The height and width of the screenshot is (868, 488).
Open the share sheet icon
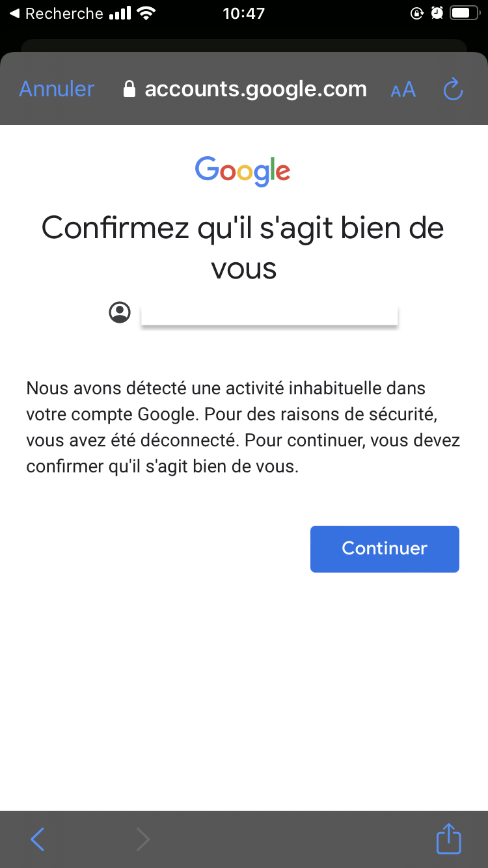tap(448, 839)
